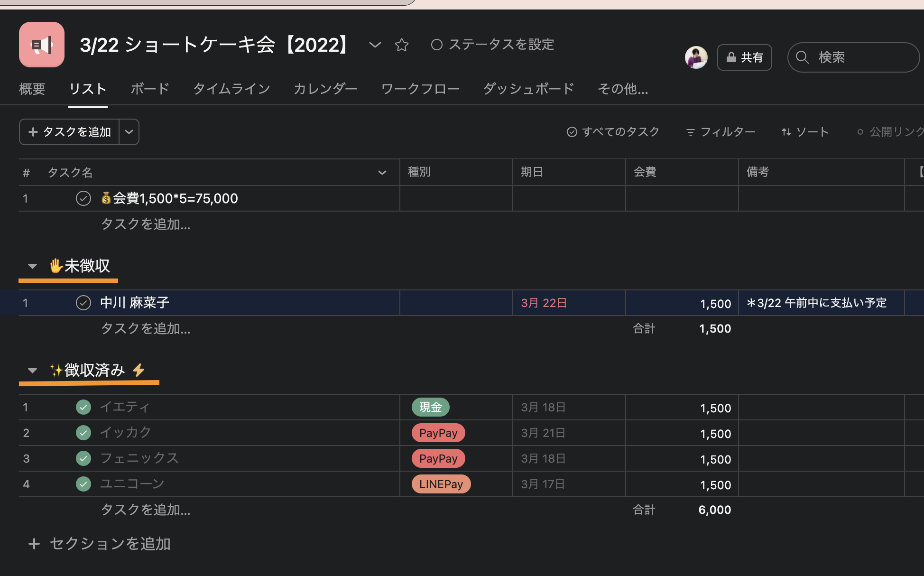Click the pink megaphone project icon
Image resolution: width=924 pixels, height=576 pixels.
point(42,45)
